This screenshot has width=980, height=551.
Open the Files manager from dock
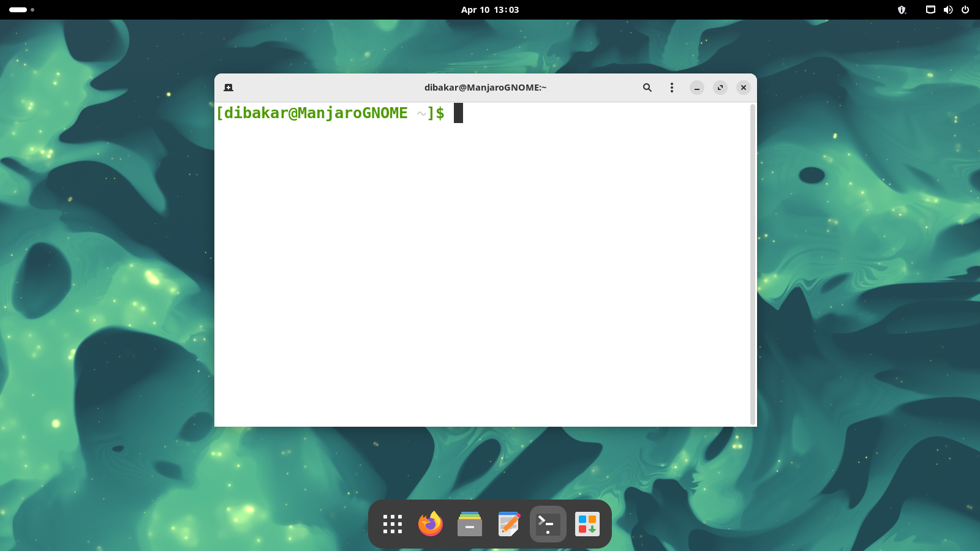pyautogui.click(x=470, y=524)
